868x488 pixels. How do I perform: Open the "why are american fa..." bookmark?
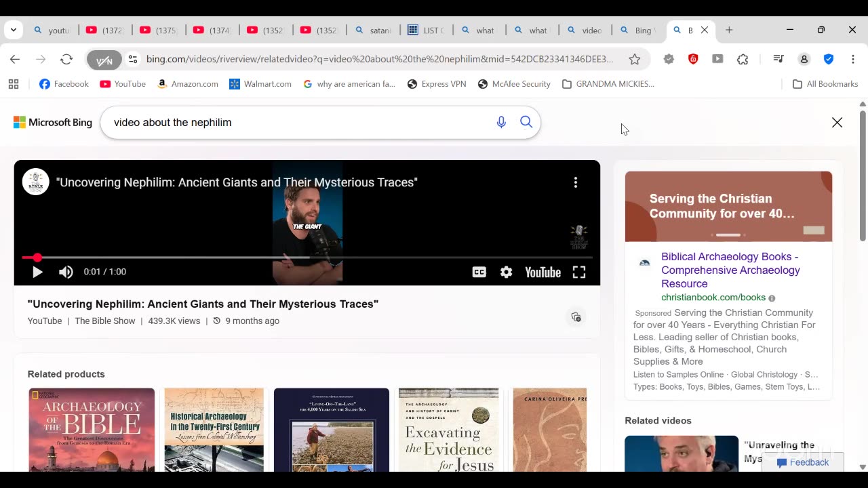coord(349,84)
